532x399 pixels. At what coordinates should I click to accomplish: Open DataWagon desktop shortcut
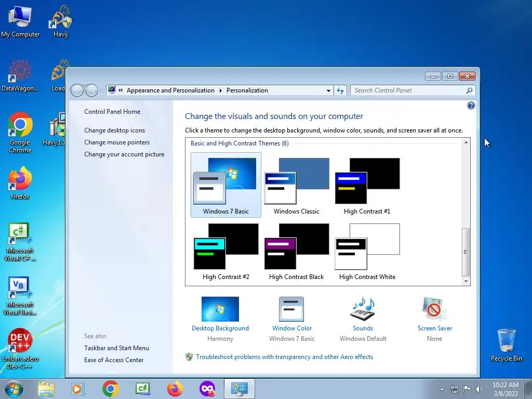tap(20, 76)
